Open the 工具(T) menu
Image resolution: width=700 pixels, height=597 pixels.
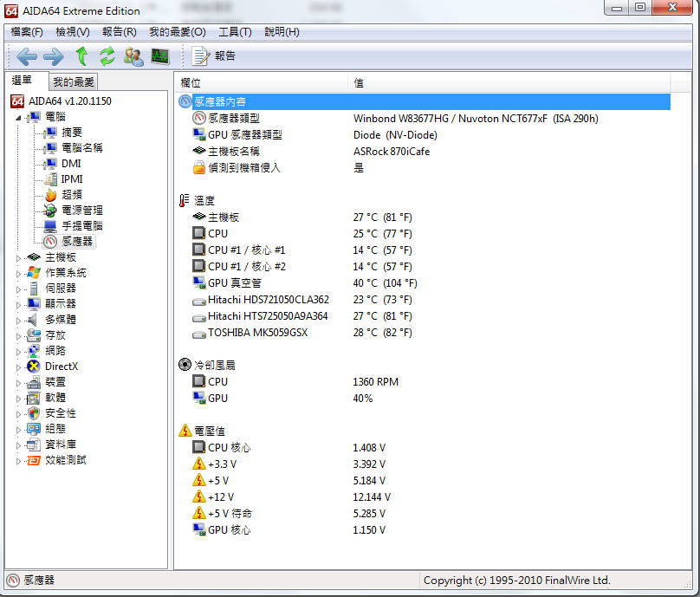[x=236, y=32]
